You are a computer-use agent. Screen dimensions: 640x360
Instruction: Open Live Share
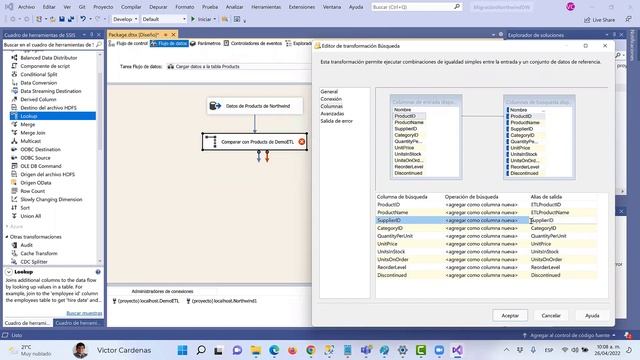pyautogui.click(x=600, y=20)
